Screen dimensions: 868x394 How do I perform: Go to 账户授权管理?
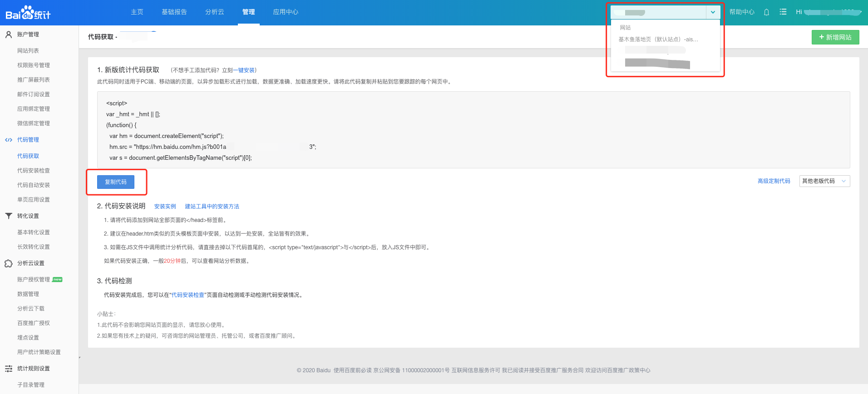tap(34, 280)
